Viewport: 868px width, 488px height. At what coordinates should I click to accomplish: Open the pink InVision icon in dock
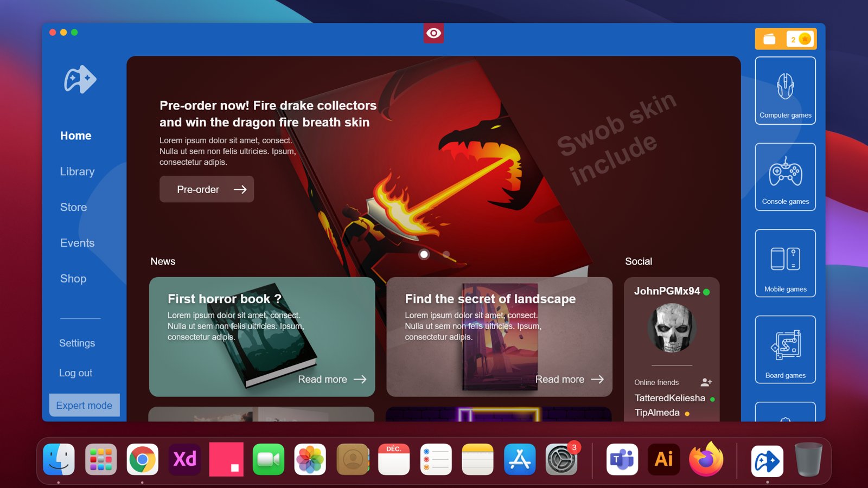click(226, 459)
